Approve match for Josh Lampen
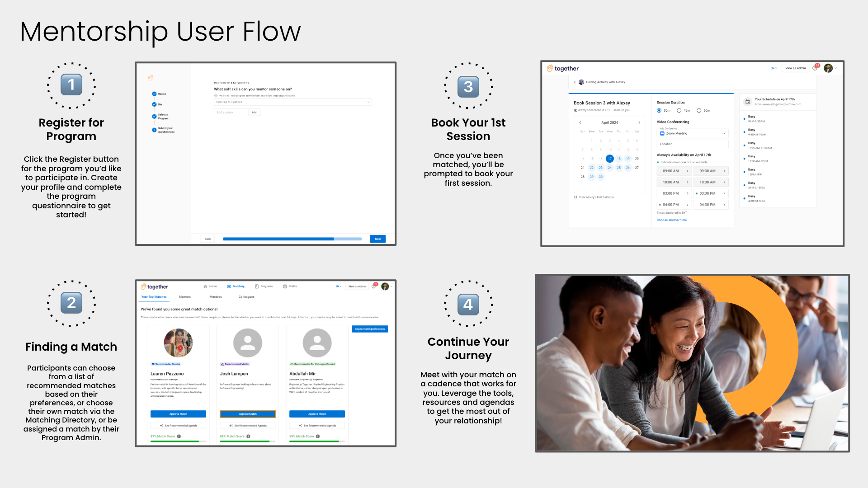The height and width of the screenshot is (488, 868). tap(248, 414)
